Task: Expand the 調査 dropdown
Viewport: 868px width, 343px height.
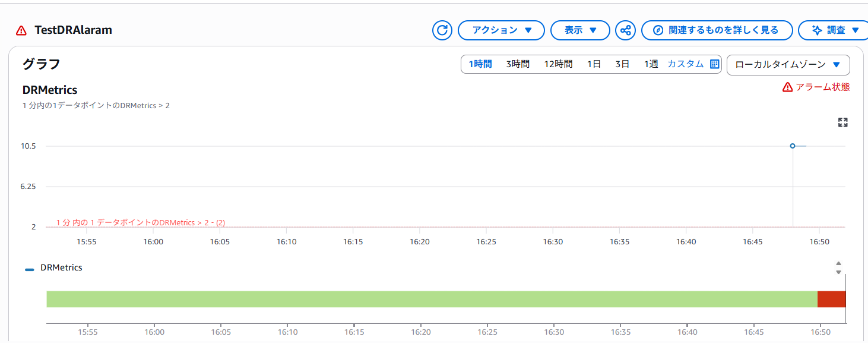Action: tap(837, 30)
